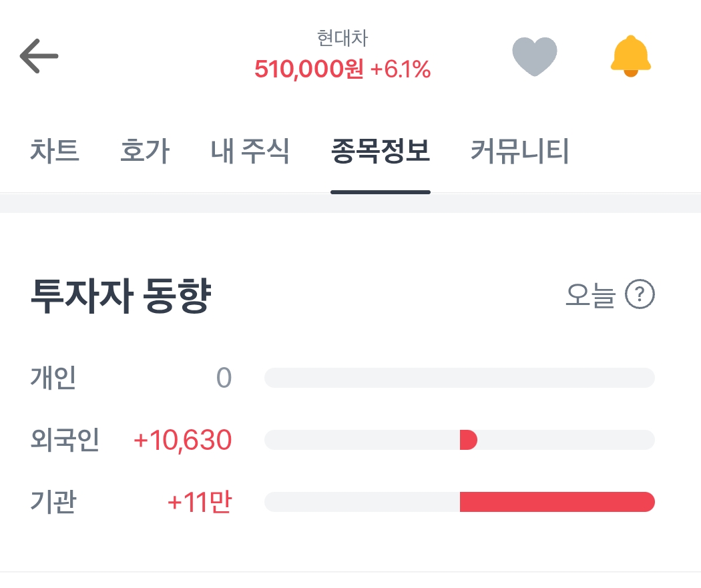Viewport: 701px width, 588px height.
Task: Go to the 커뮤니티 tab
Action: point(519,152)
